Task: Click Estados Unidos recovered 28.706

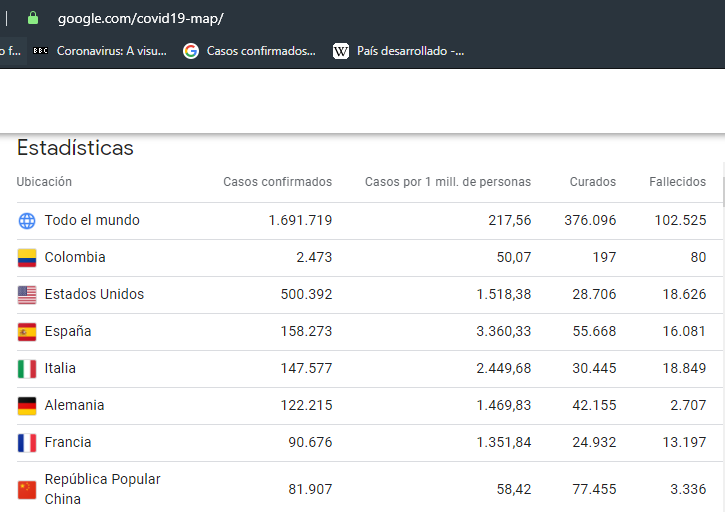Action: [594, 294]
